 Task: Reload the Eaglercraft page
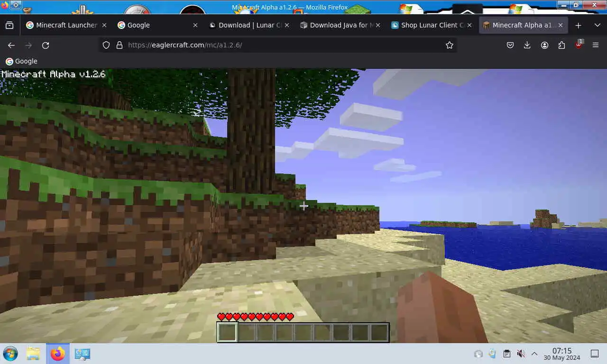(46, 45)
